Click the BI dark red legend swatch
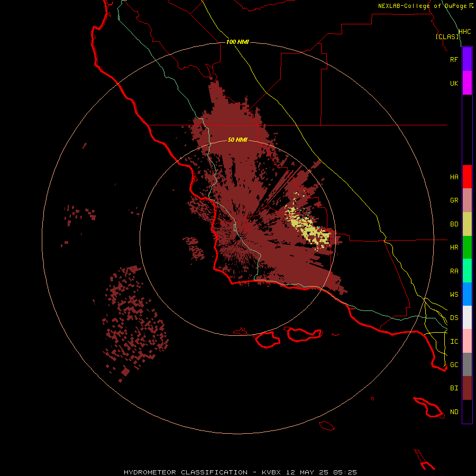476x476 pixels. coord(467,388)
